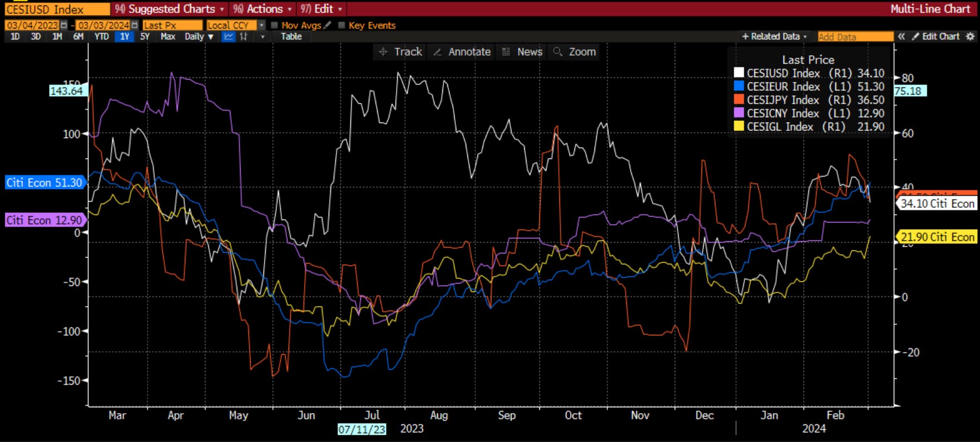Switch to Table view
980x442 pixels.
[x=291, y=36]
